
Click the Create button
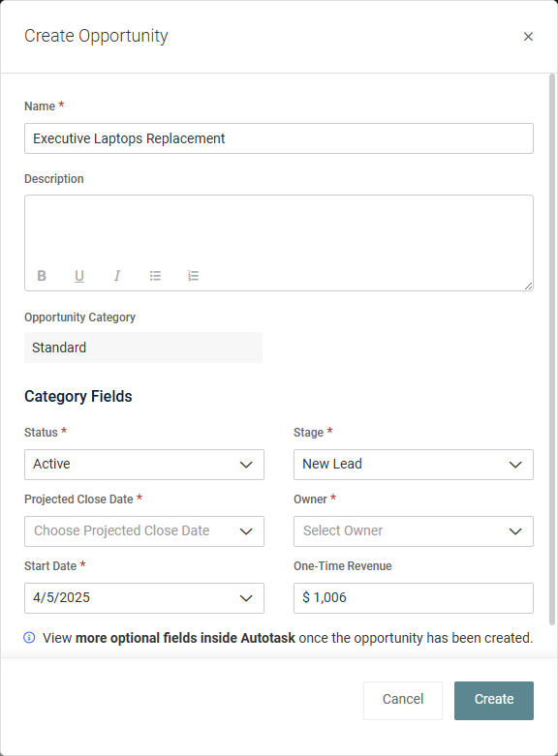(x=494, y=701)
